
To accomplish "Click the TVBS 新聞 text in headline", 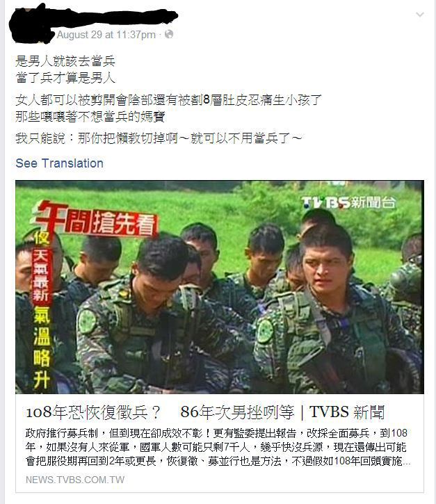I will click(346, 412).
